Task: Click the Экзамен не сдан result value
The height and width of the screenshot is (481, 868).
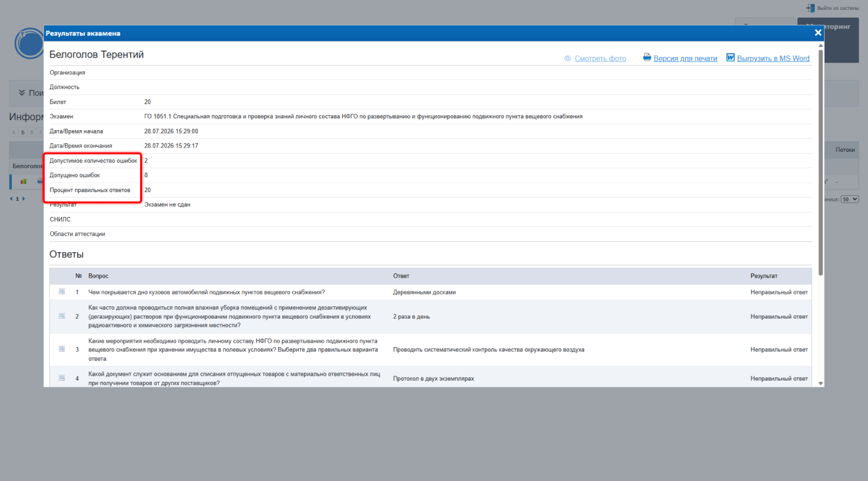Action: click(x=167, y=205)
